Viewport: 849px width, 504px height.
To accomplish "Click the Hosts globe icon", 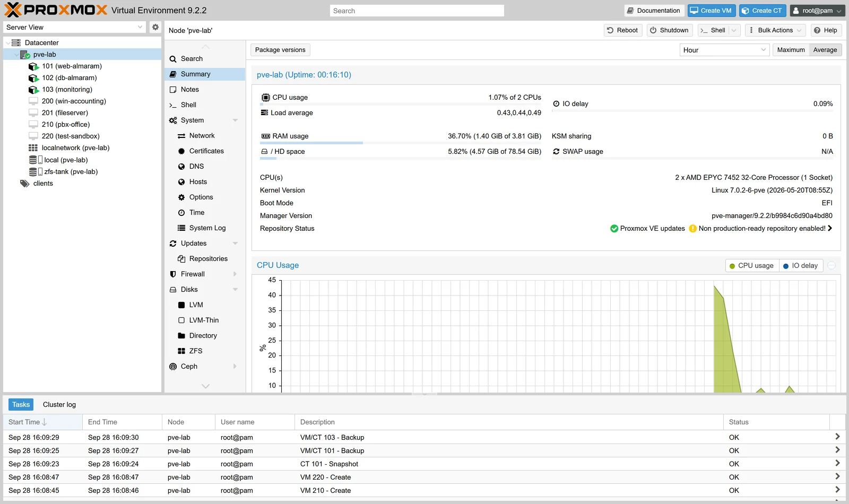I will (181, 182).
